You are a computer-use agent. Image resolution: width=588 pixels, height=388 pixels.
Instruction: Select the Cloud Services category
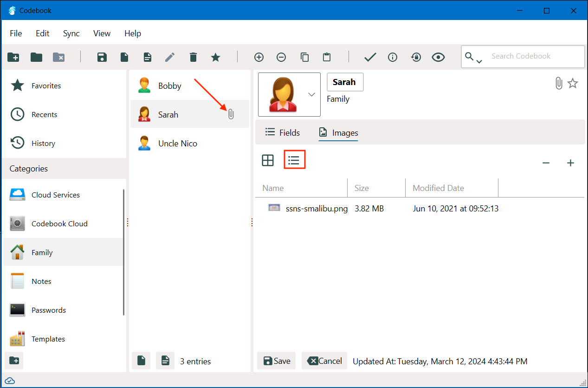(x=63, y=195)
